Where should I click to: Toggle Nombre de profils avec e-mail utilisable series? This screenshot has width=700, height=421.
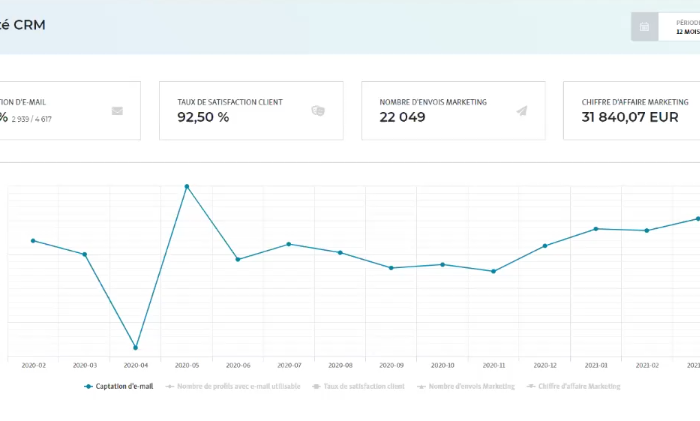pos(233,386)
